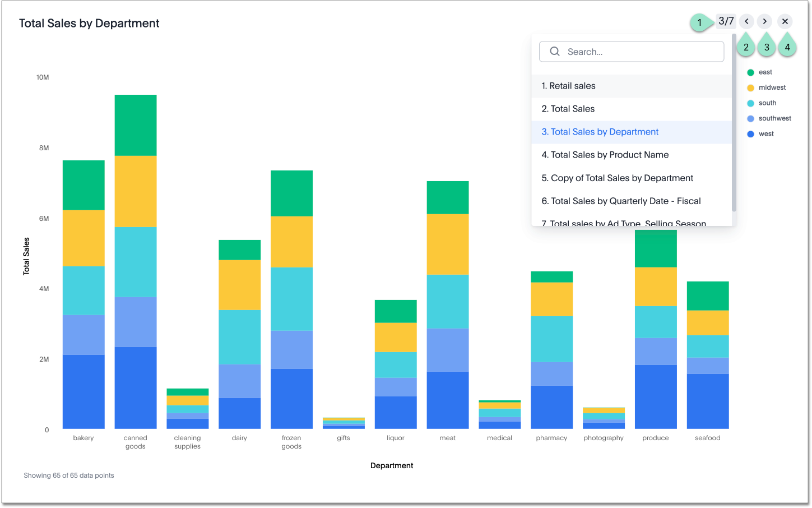Click the west legend color dot
The image size is (812, 508).
(750, 134)
